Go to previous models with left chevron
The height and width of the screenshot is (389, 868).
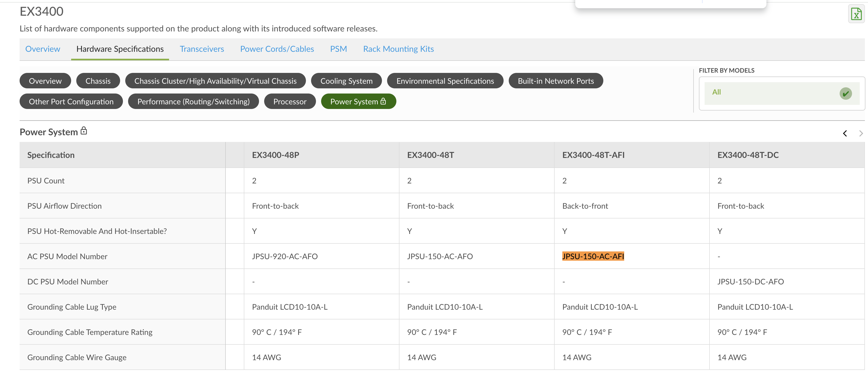[845, 133]
